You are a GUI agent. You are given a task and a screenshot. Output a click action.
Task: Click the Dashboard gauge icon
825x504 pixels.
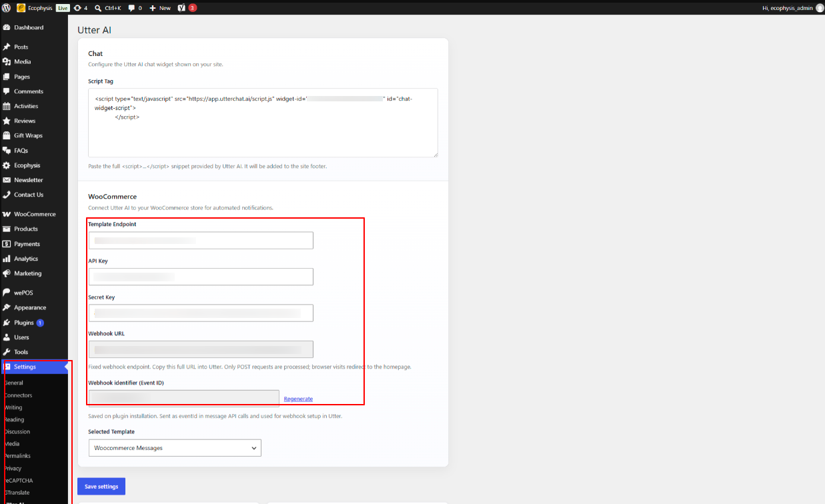coord(7,27)
